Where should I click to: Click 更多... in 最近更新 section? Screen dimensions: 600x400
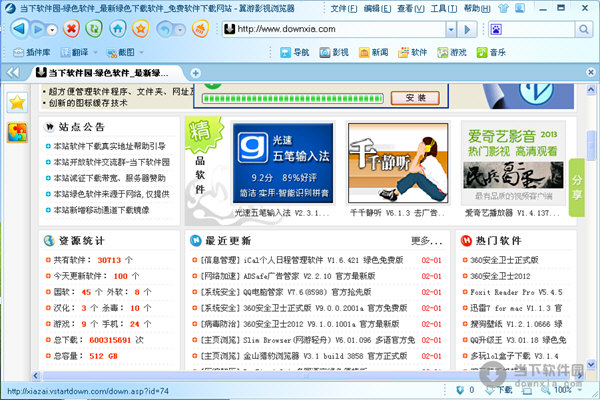[427, 241]
